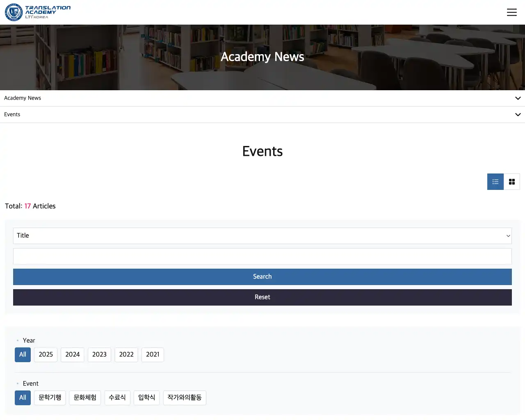Viewport: 525px width, 420px height.
Task: Filter by 문학기행 event type
Action: coord(50,398)
